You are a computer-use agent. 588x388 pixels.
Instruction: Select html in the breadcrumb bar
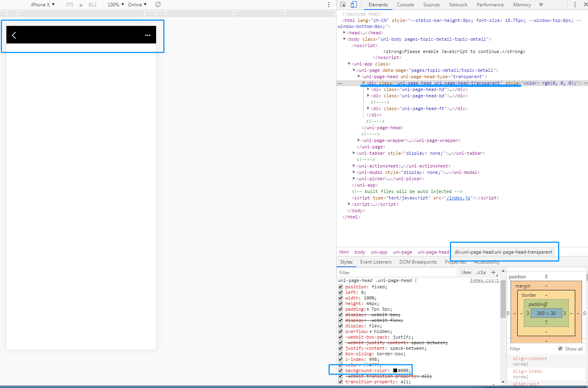pyautogui.click(x=344, y=252)
